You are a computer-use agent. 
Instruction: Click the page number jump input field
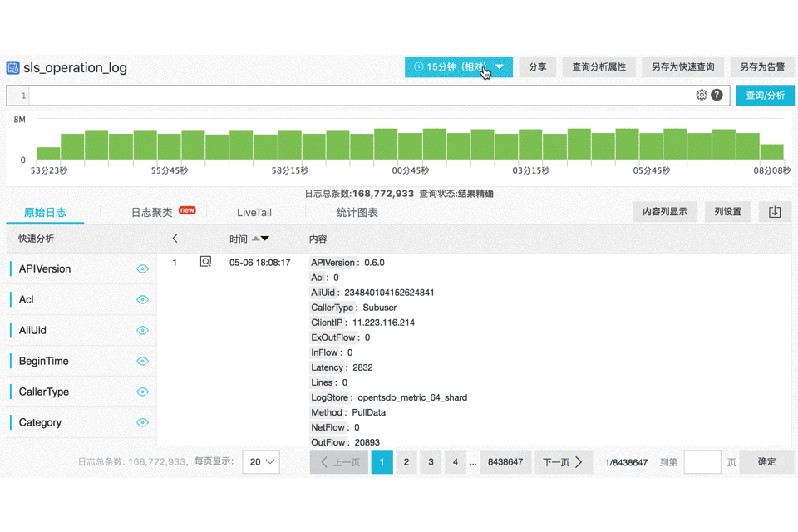point(702,461)
